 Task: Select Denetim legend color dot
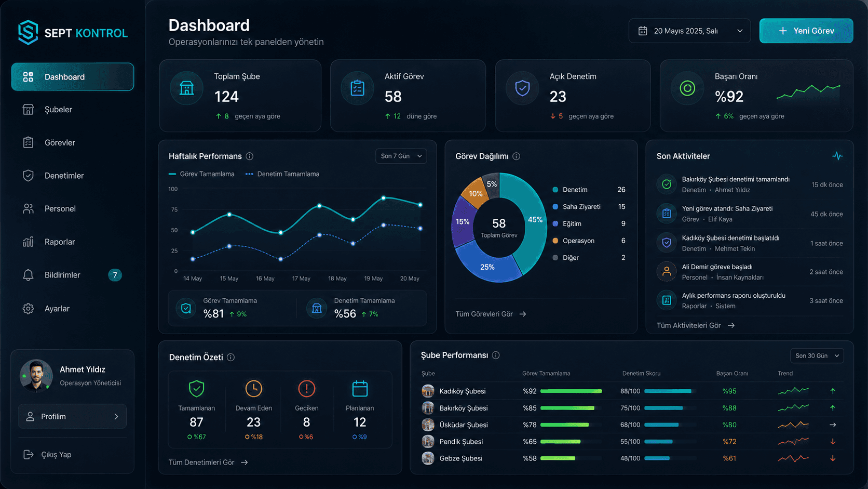click(x=555, y=190)
